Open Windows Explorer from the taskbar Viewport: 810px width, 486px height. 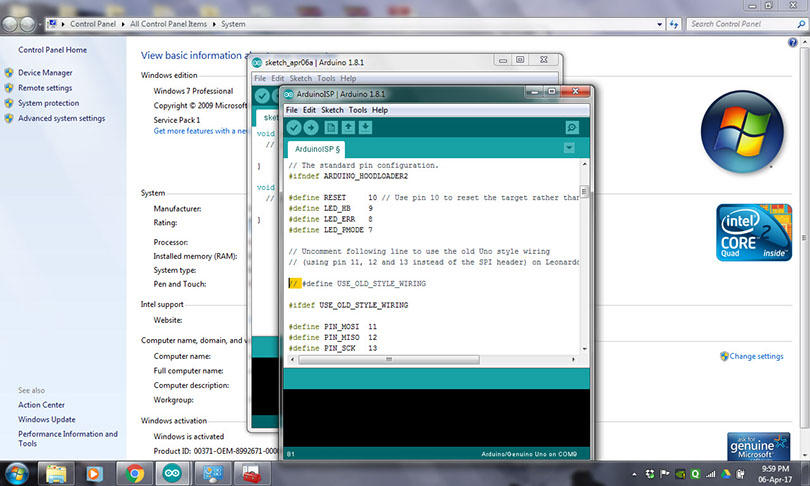(x=56, y=474)
